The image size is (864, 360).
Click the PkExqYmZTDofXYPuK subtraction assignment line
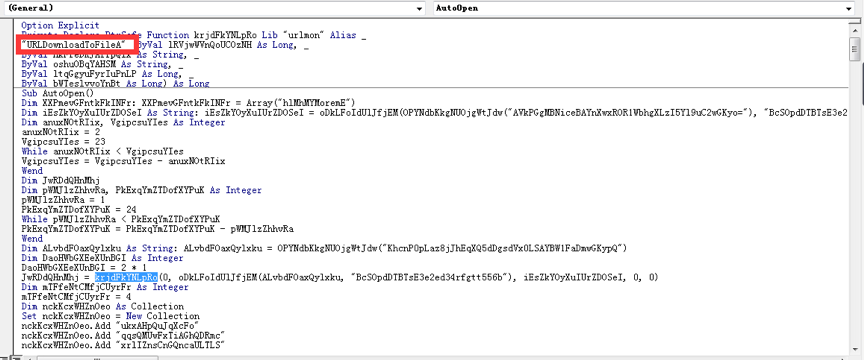(157, 228)
